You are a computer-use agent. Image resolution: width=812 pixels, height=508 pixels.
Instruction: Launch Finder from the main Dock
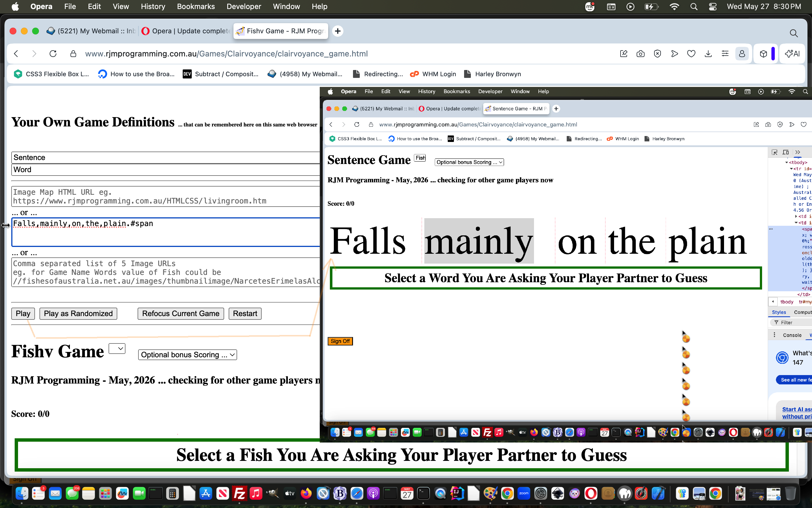pos(22,494)
